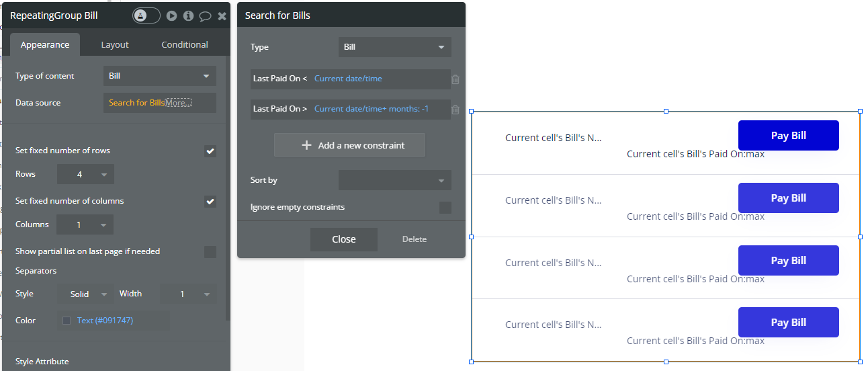Open the Conditional tab
This screenshot has width=868, height=371.
click(x=185, y=45)
